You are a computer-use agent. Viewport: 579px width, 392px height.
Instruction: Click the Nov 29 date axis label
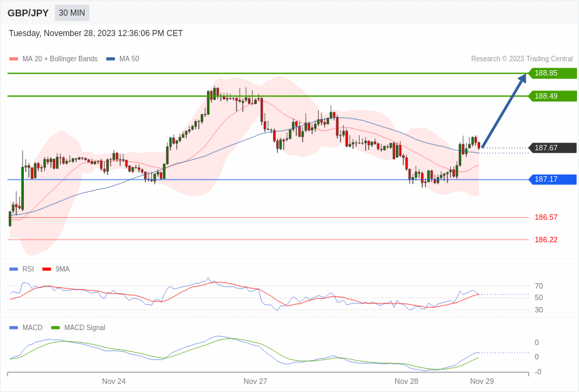pos(482,381)
